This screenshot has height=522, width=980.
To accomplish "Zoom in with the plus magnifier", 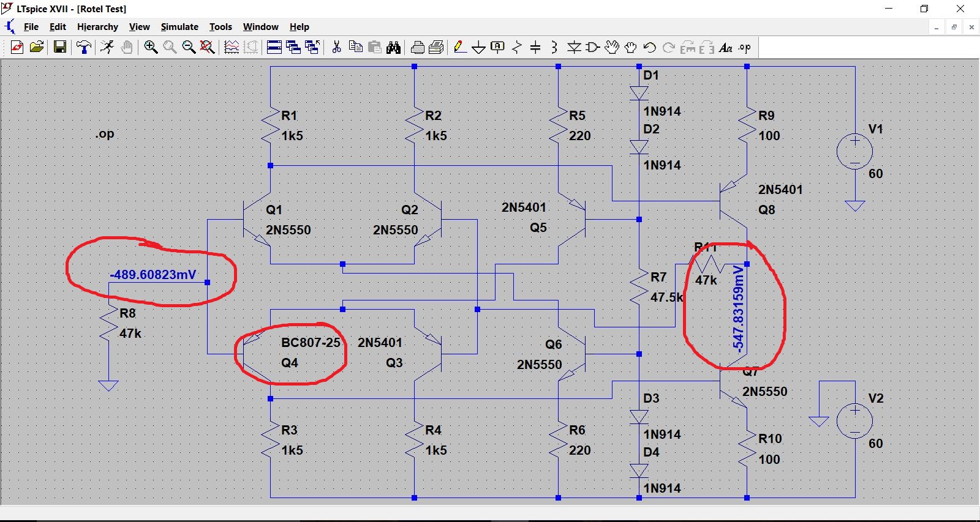I will 151,47.
